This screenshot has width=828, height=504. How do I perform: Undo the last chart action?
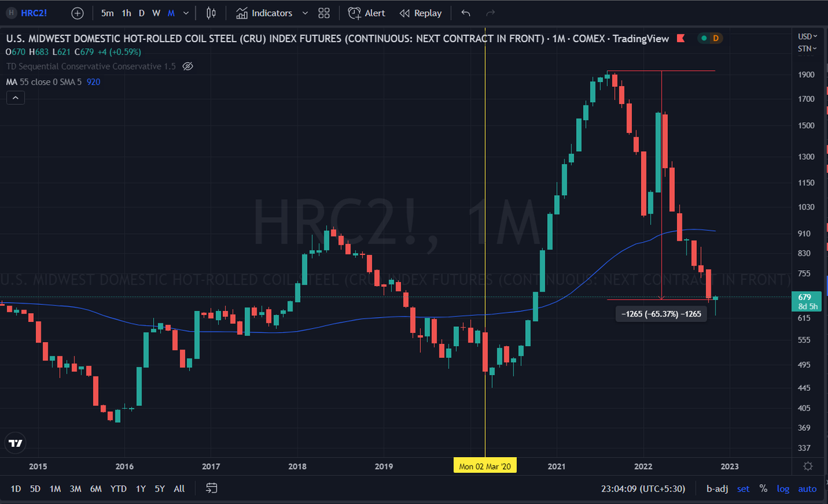[x=466, y=13]
